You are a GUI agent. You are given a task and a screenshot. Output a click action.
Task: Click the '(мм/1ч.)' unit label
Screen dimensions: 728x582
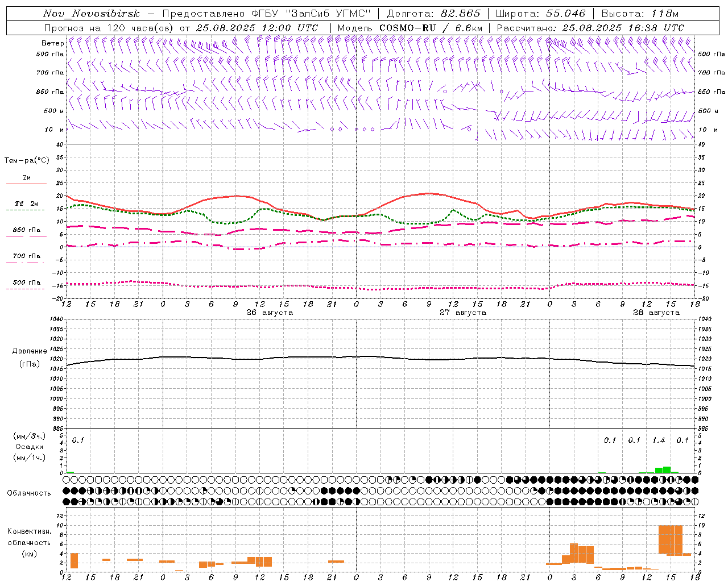click(30, 458)
